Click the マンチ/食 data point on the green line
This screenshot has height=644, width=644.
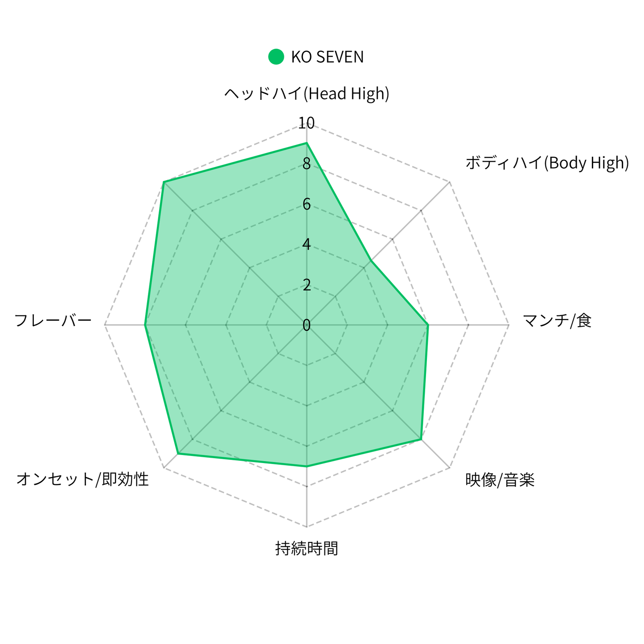pos(428,325)
